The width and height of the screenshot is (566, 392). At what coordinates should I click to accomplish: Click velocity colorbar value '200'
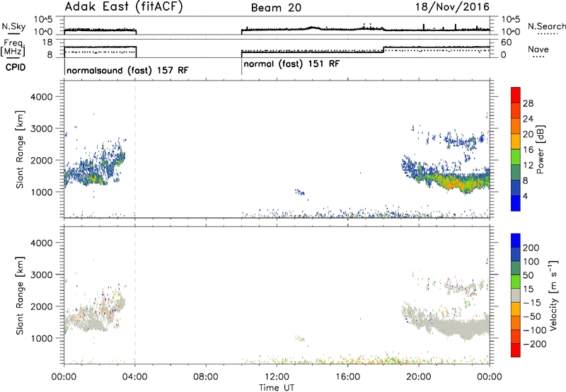pos(531,248)
